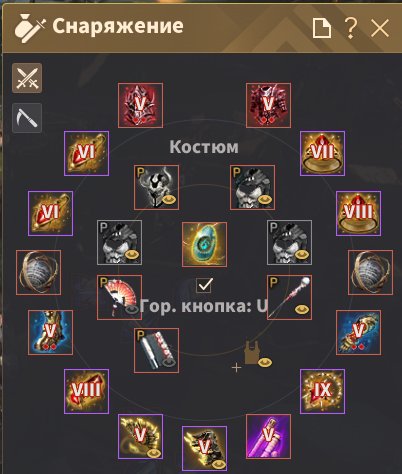Click the ring slot marked VIII
Viewport: 402px width, 474px height.
click(x=358, y=213)
